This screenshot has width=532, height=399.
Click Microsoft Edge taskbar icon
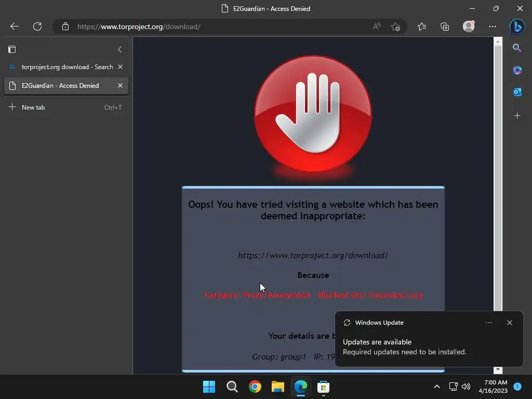[x=301, y=387]
